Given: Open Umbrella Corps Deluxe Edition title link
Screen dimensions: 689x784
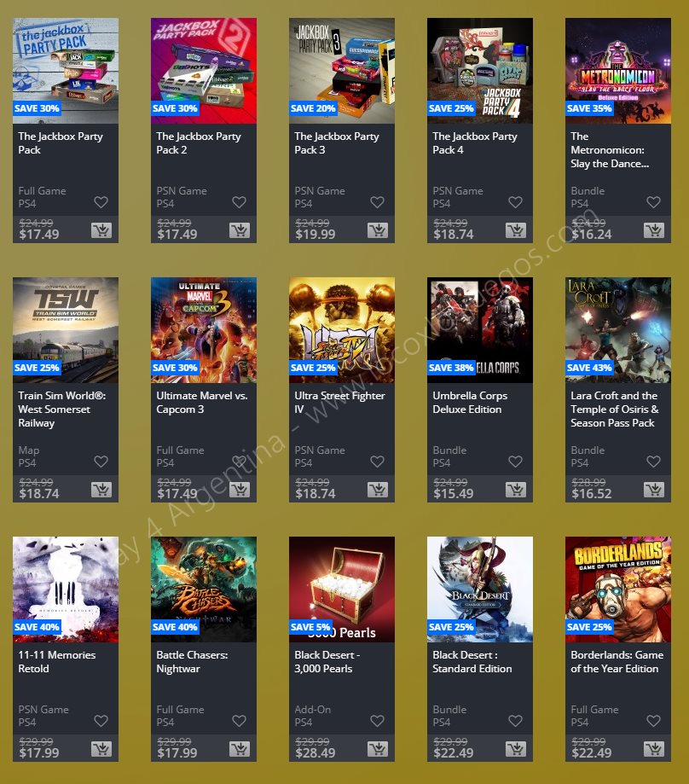Looking at the screenshot, I should coord(470,402).
